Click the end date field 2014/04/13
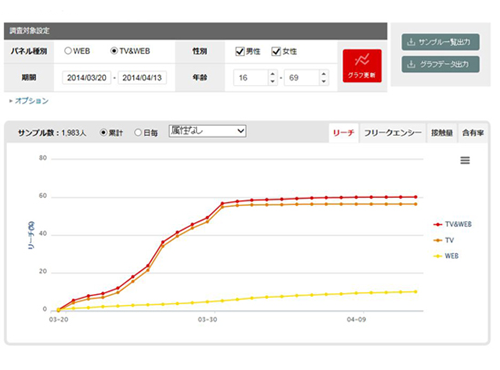The image size is (500, 370). [x=142, y=78]
